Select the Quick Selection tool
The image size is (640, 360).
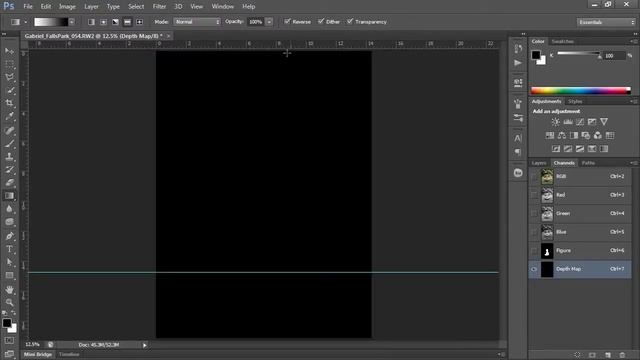pos(9,90)
